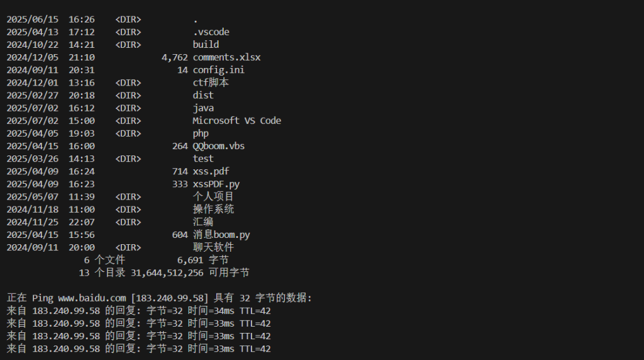Screen dimensions: 644x360
Task: Click the xssPDF.py filename
Action: point(216,184)
